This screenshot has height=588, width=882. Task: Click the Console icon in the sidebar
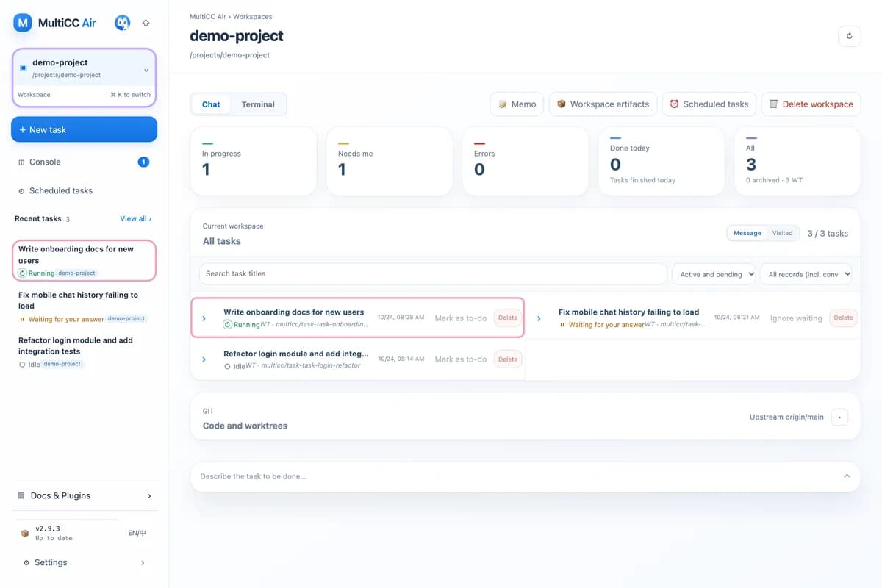click(21, 162)
